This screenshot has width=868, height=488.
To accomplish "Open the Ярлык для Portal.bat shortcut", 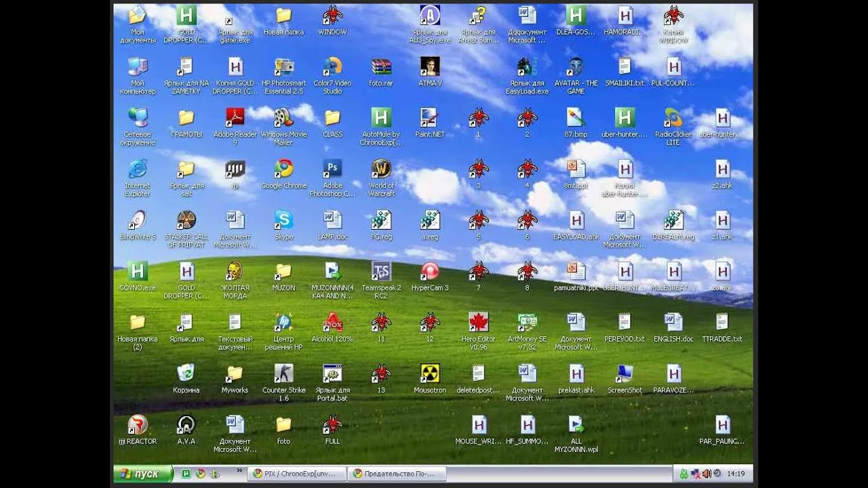I will [332, 382].
